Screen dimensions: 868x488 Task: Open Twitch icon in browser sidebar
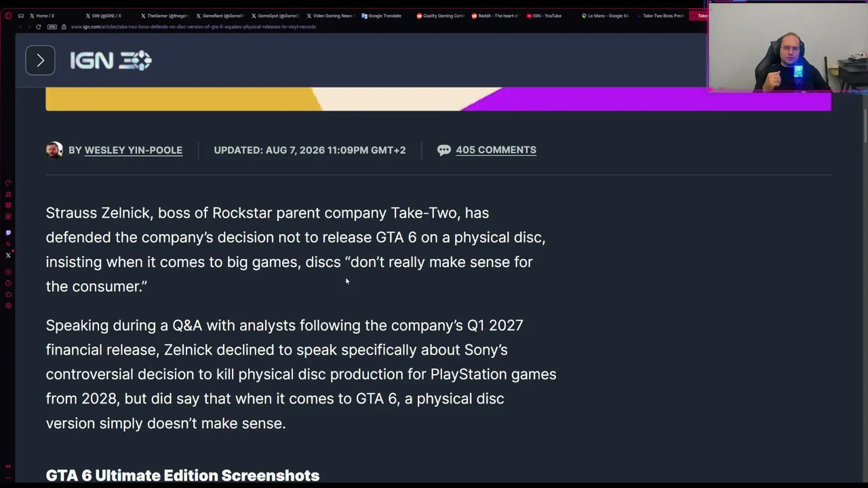click(x=8, y=232)
